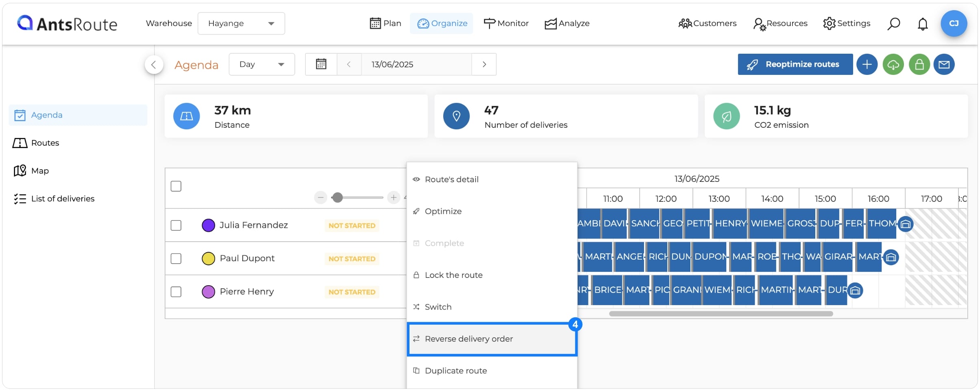This screenshot has height=391, width=980.
Task: Open Agenda in the sidebar
Action: 78,115
